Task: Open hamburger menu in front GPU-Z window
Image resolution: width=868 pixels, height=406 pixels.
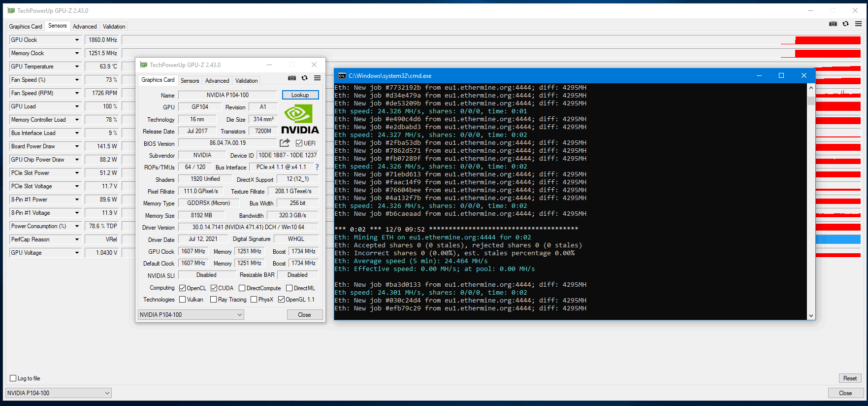Action: point(318,78)
